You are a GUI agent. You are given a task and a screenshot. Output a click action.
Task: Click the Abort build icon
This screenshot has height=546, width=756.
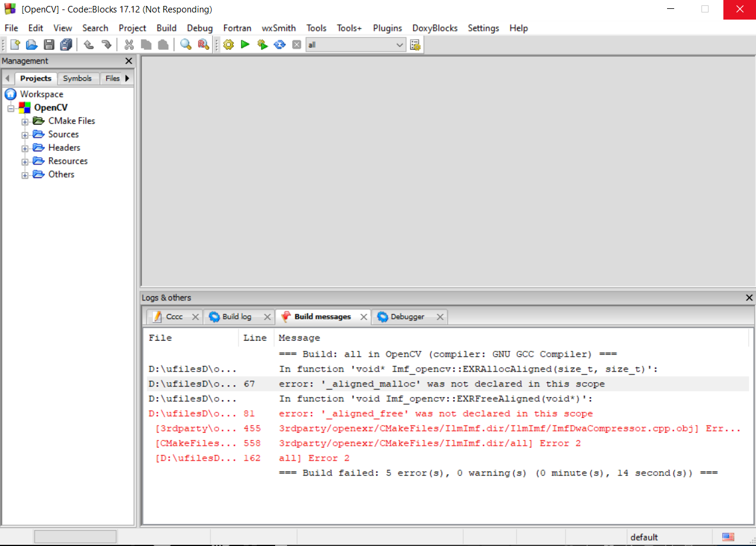[x=296, y=45]
